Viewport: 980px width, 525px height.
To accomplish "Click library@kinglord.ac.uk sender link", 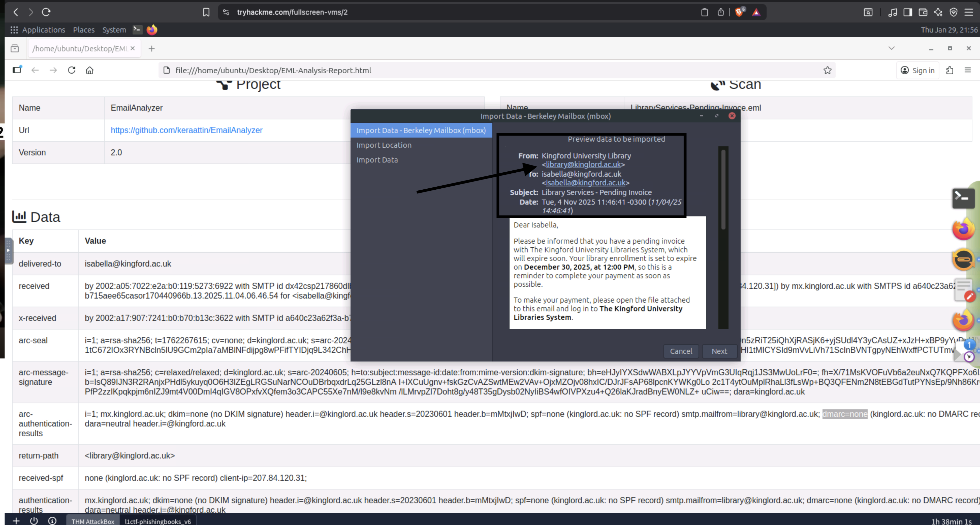I will click(583, 164).
